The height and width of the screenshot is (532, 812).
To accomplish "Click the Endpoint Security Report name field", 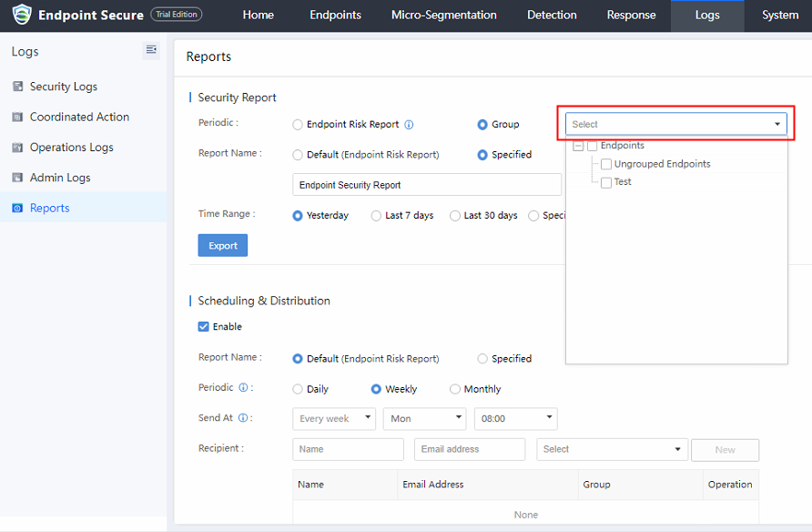I will 426,185.
